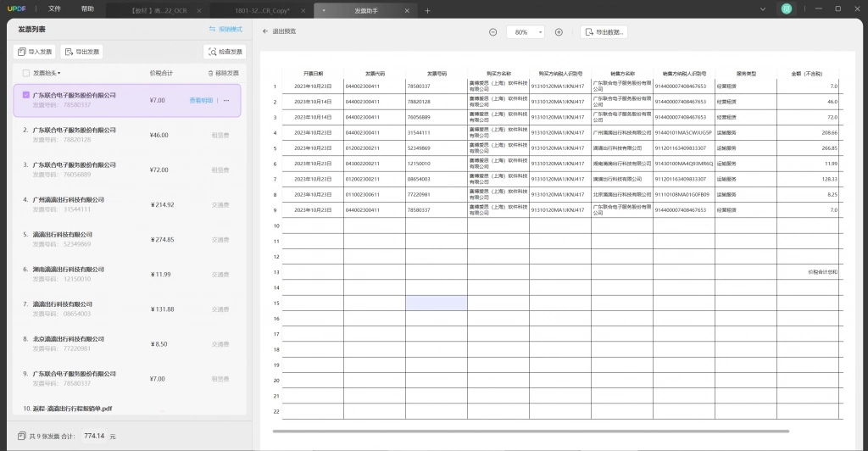Viewport: 868px width, 451px height.
Task: Open the 文件 menu
Action: pos(54,8)
